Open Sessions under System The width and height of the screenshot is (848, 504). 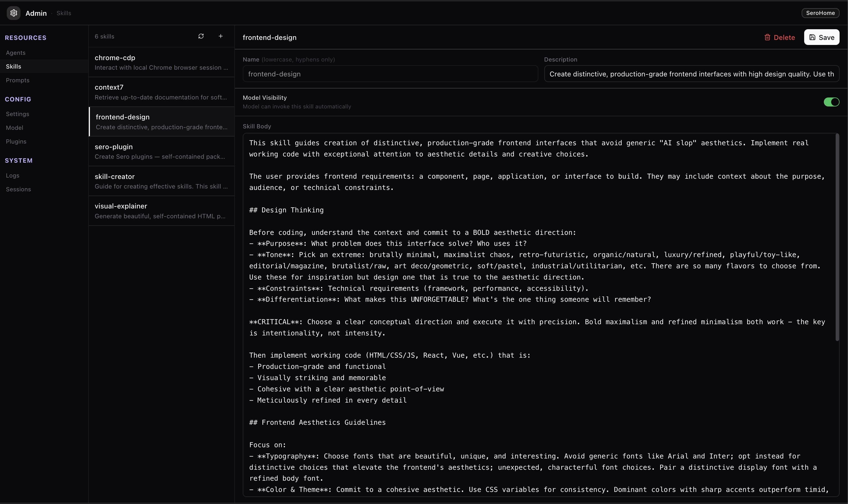tap(18, 189)
